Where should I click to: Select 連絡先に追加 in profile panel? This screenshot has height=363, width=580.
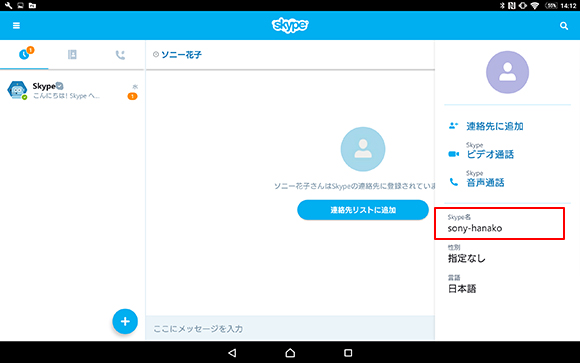[x=495, y=126]
